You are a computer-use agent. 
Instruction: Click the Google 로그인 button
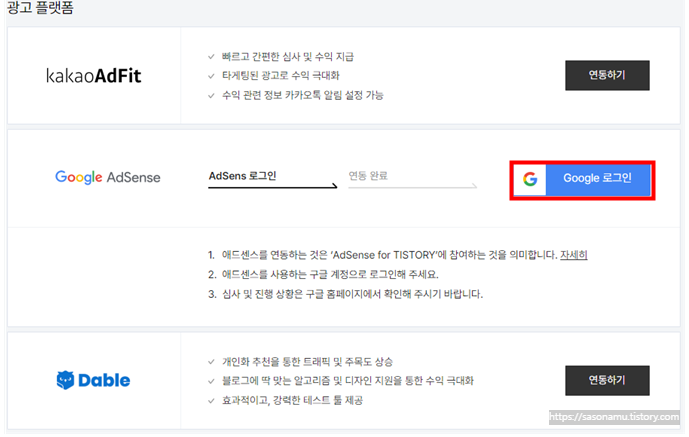(x=582, y=180)
